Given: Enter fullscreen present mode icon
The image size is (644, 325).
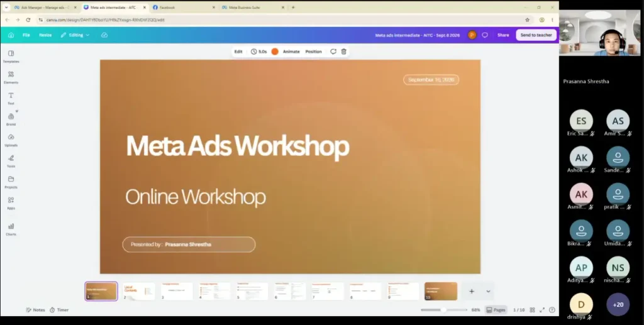Looking at the screenshot, I should (542, 310).
